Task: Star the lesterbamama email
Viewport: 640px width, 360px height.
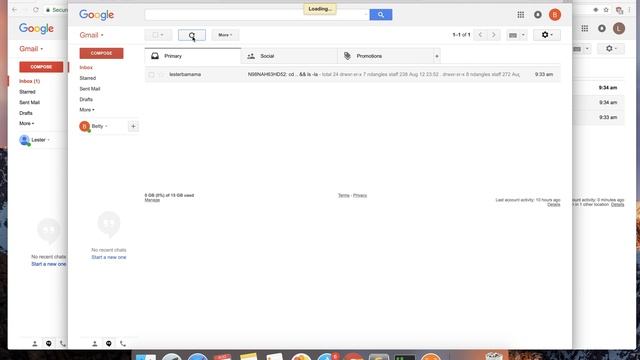Action: click(161, 75)
